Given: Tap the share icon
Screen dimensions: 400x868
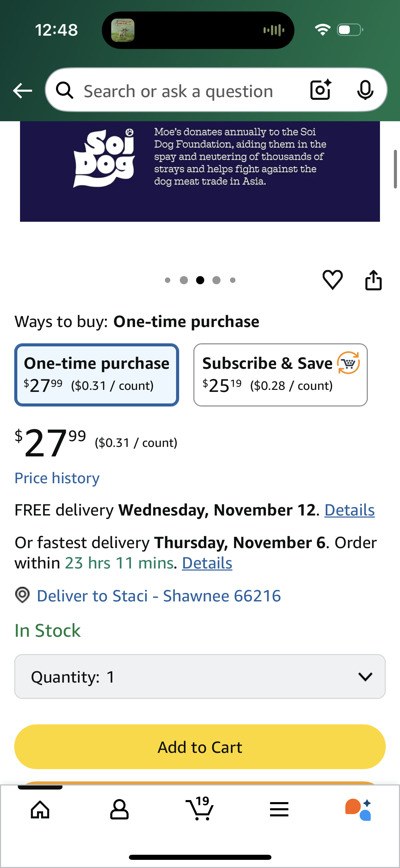Looking at the screenshot, I should coord(373,280).
